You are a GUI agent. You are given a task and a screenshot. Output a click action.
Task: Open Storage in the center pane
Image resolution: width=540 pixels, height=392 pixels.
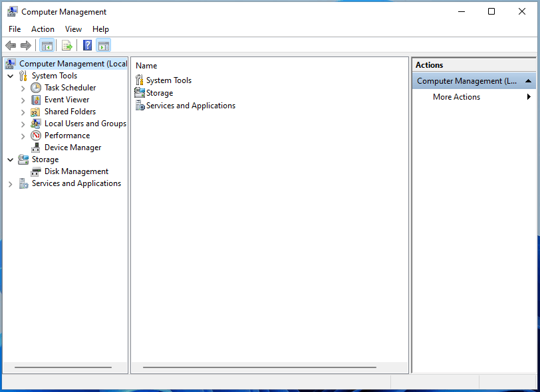[159, 92]
